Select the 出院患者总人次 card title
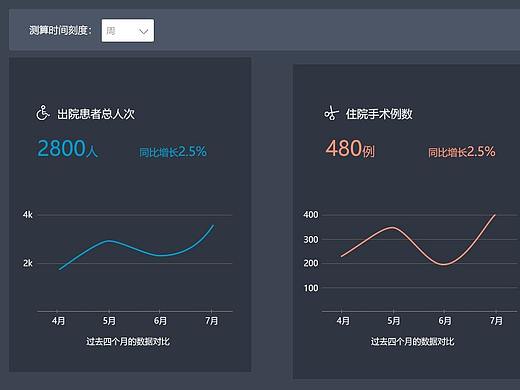This screenshot has height=390, width=520. pyautogui.click(x=96, y=114)
